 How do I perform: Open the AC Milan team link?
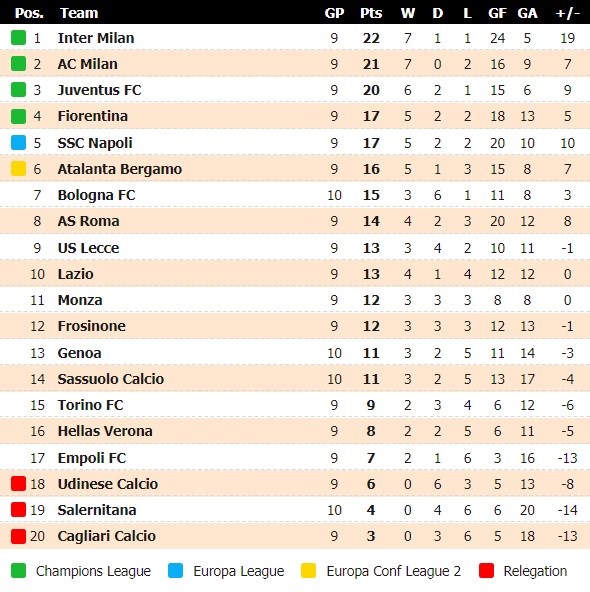point(88,64)
